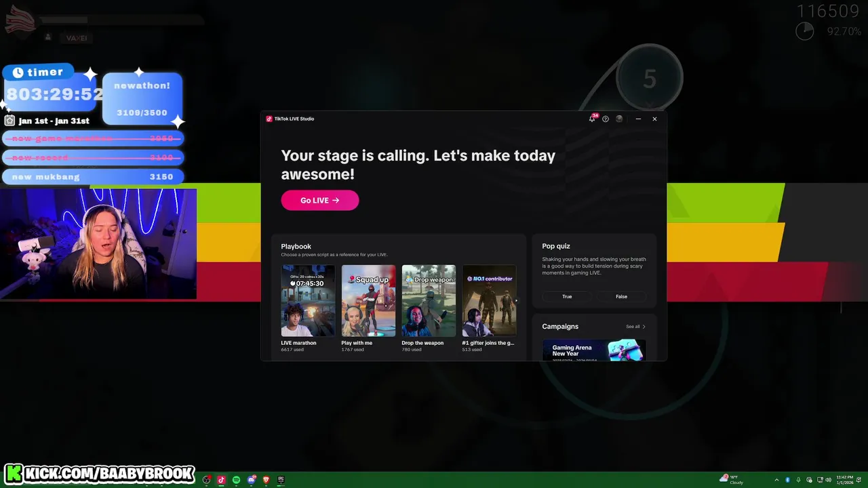Open TikTok LIVE Studio taskbar icon
The image size is (868, 488).
point(221,480)
